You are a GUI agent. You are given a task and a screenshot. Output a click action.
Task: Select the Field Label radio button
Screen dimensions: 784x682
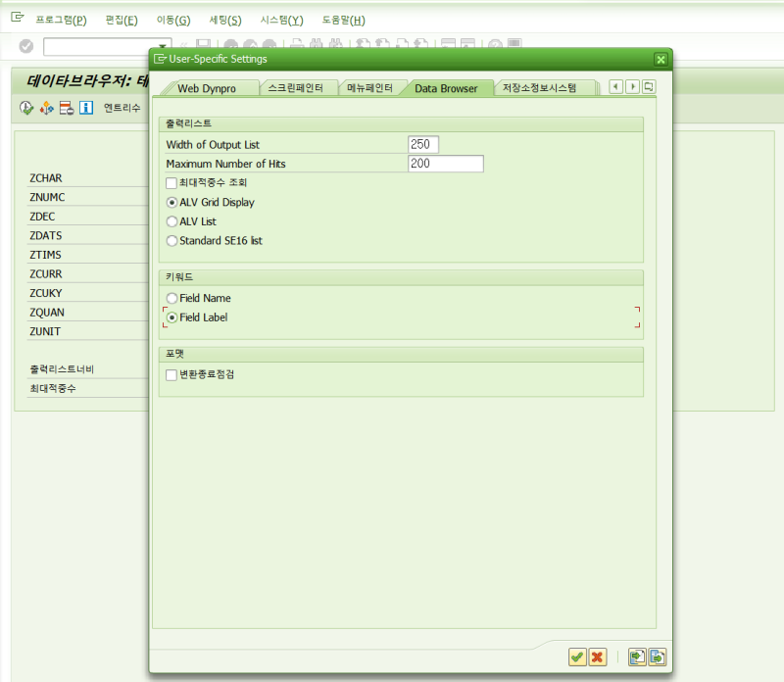point(171,317)
